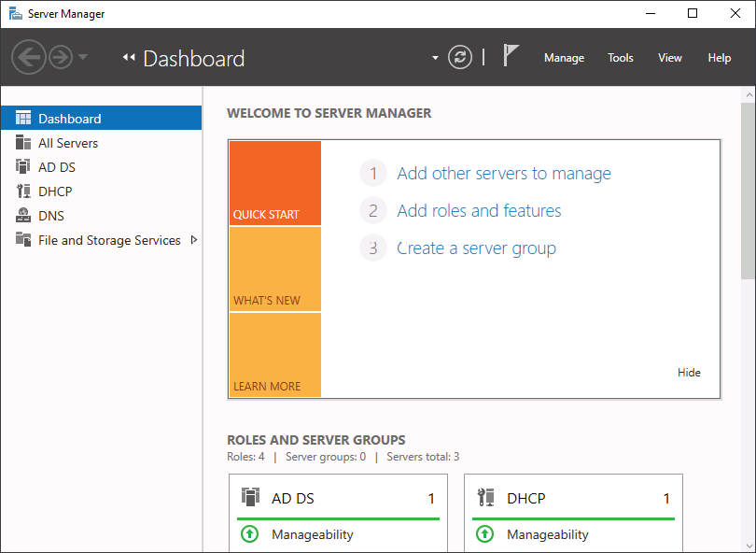Refresh the Server Manager dashboard
The width and height of the screenshot is (756, 553).
coord(460,57)
